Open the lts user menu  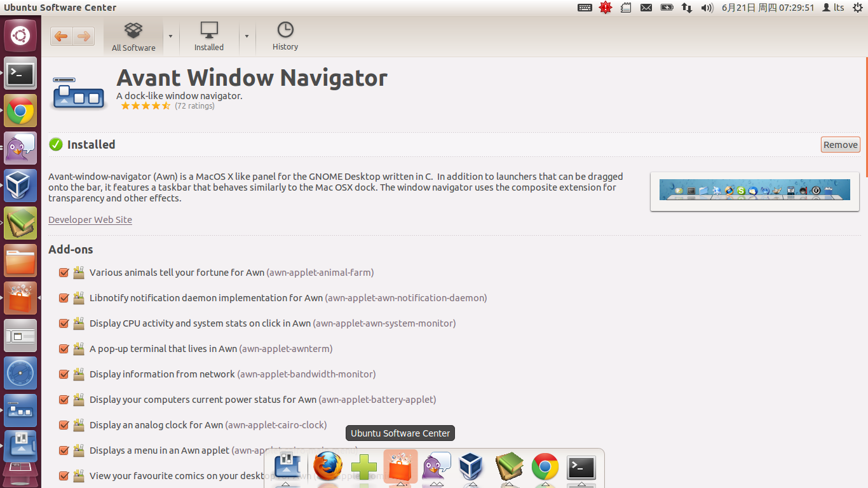coord(833,8)
